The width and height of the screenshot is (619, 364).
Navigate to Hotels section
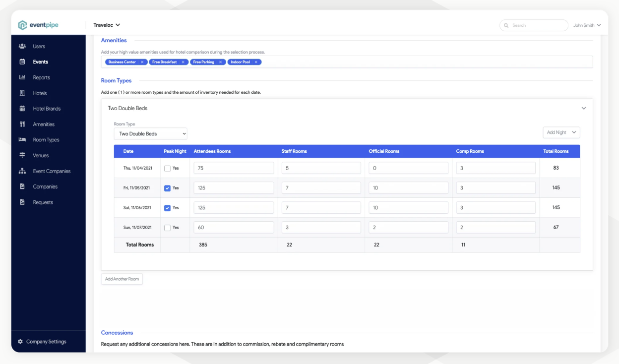coord(40,93)
